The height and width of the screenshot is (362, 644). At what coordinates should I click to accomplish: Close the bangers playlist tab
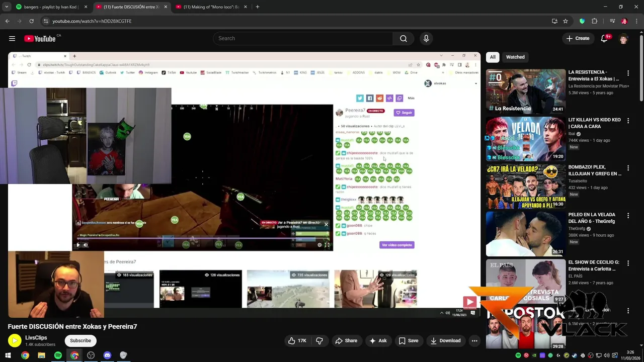click(86, 7)
